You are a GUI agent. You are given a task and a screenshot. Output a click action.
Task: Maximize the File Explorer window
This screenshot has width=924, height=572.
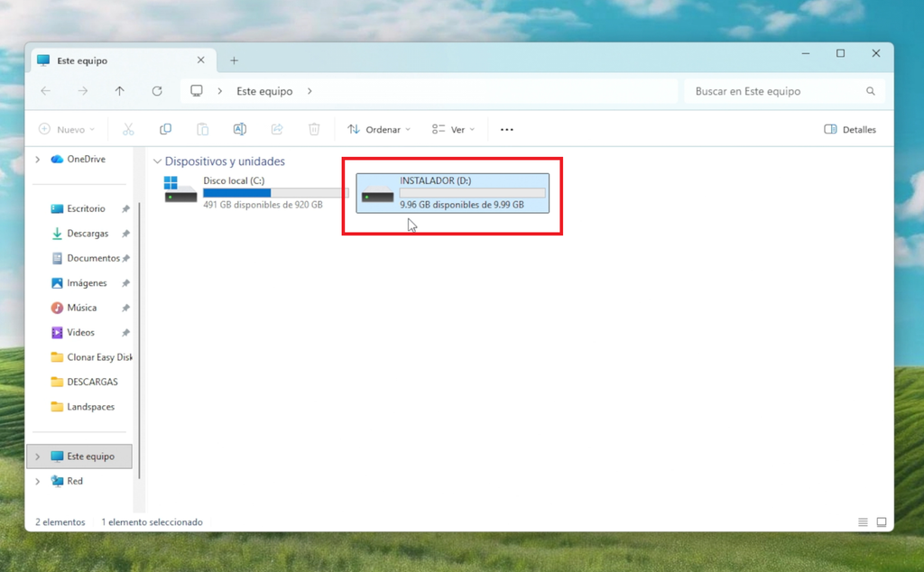[841, 53]
